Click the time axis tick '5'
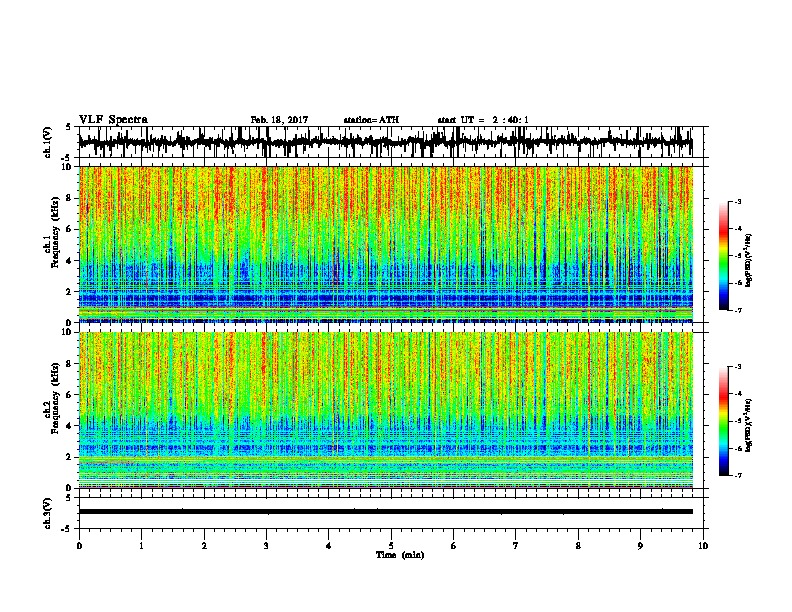Viewport: 792px width, 612px height. point(391,546)
